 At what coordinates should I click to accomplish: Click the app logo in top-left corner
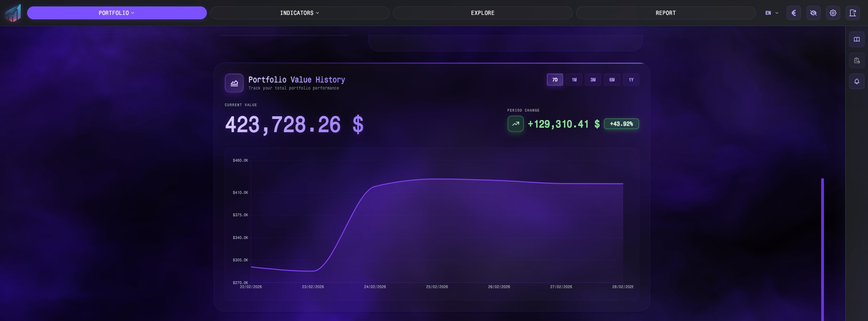coord(13,13)
